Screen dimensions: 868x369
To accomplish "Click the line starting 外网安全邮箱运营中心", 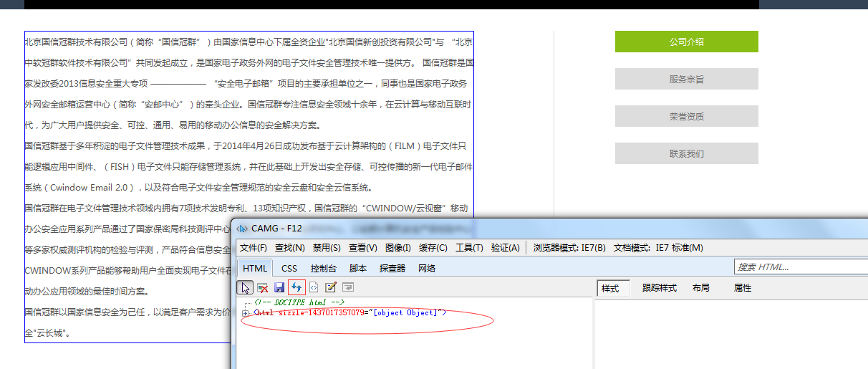I will coord(249,105).
